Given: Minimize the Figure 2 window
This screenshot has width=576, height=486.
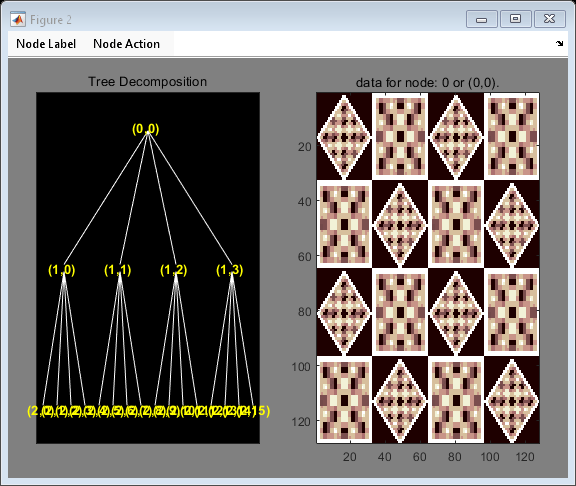Looking at the screenshot, I should (482, 19).
